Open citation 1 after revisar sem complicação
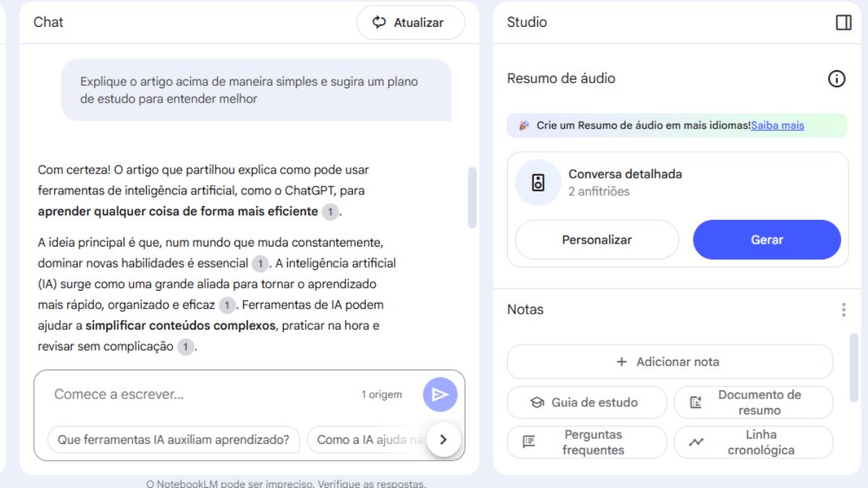 185,347
